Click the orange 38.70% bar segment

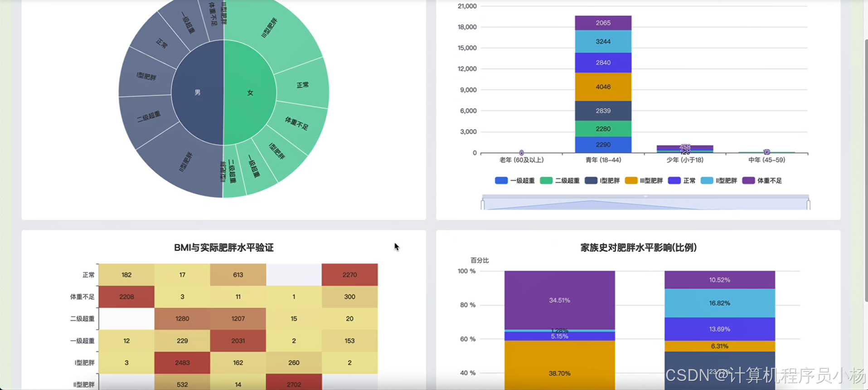(x=560, y=366)
